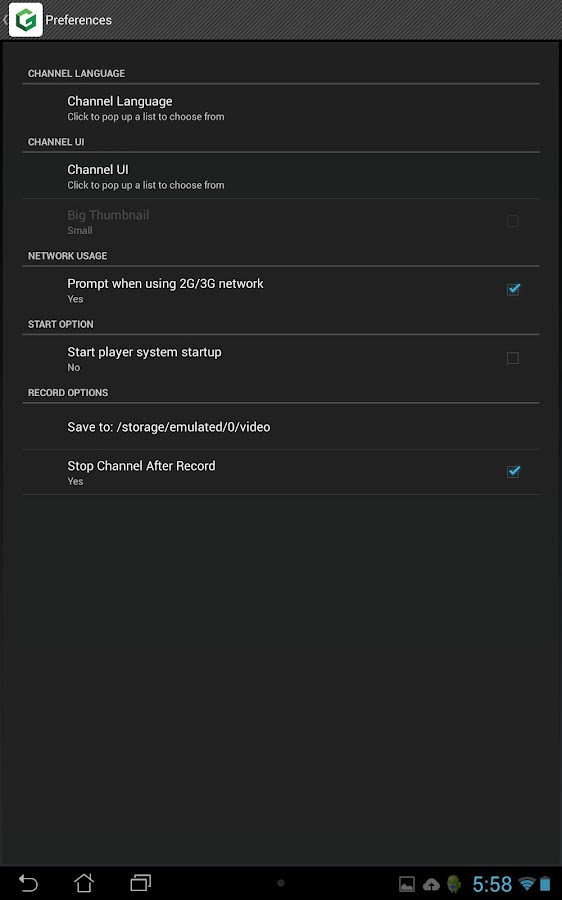Open the Channel UI selection list
The image size is (562, 900).
click(281, 176)
